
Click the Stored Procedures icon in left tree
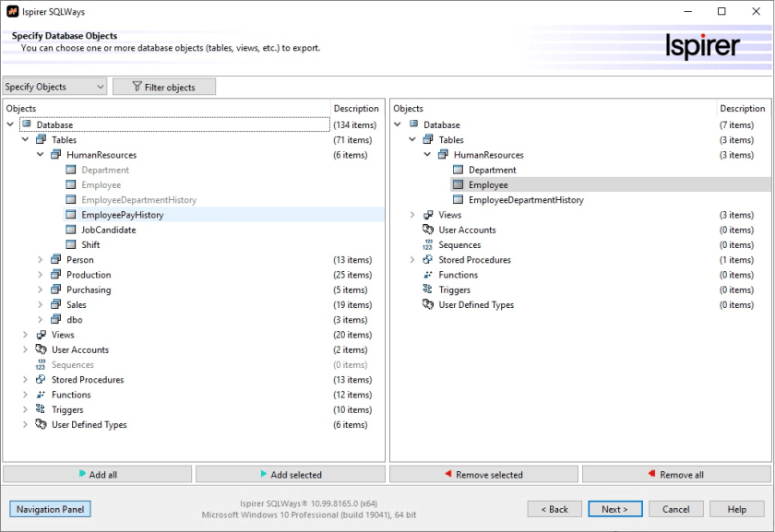point(41,380)
